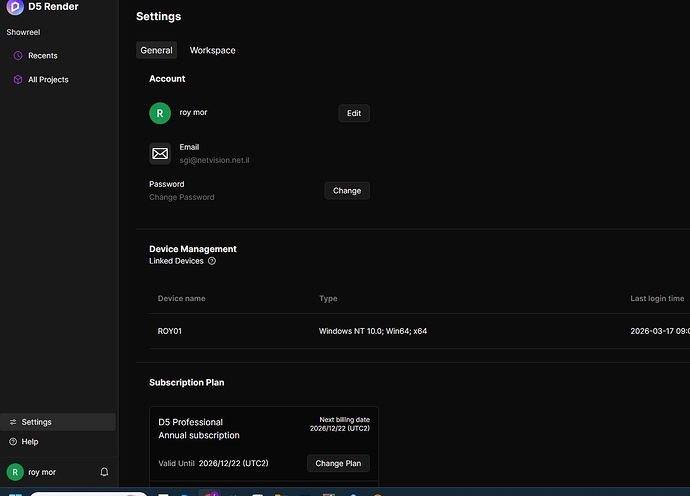
Task: Click the green R avatar in Account
Action: point(160,113)
